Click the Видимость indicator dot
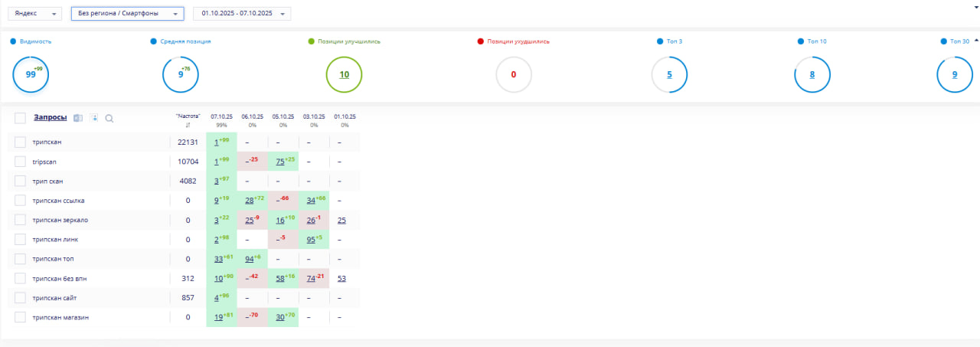The image size is (980, 347). (x=13, y=41)
